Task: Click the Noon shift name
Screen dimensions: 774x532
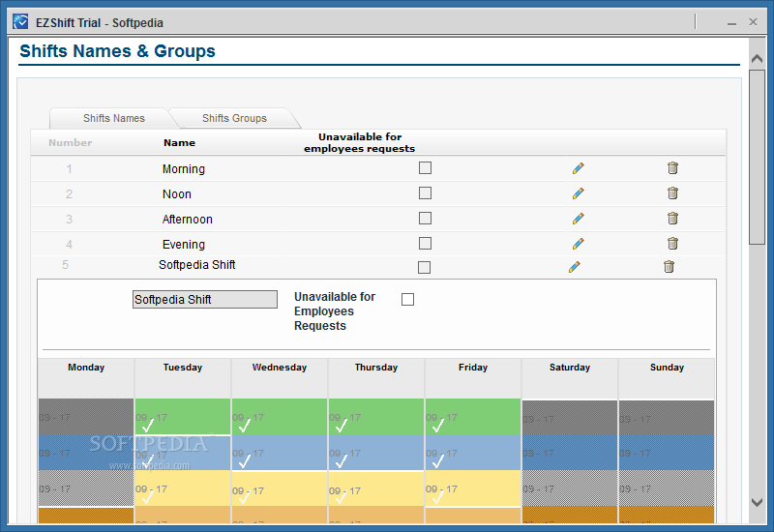Action: click(177, 194)
